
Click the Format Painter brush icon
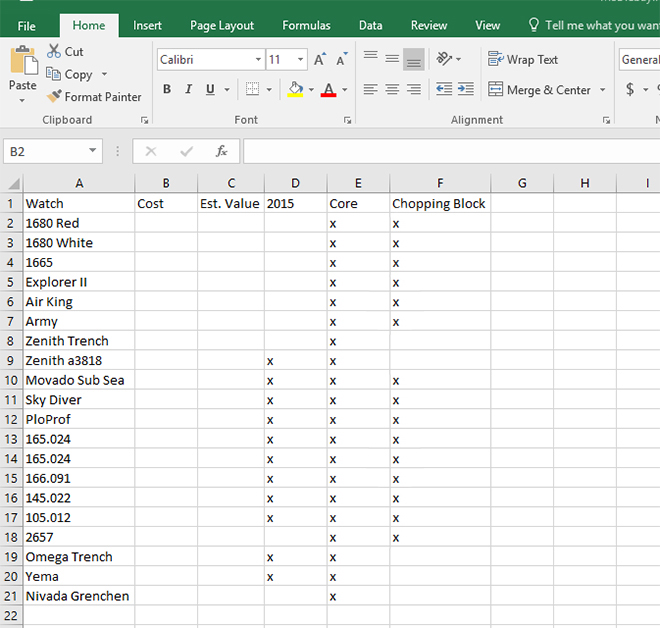click(55, 97)
